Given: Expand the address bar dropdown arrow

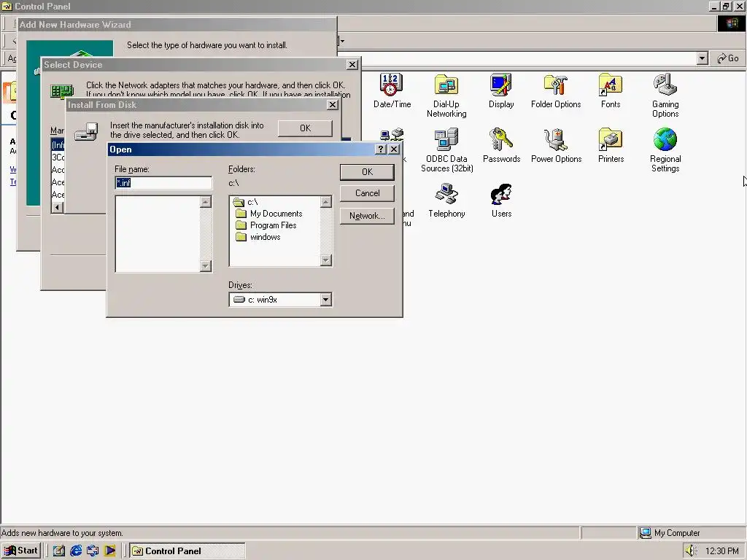Looking at the screenshot, I should click(702, 58).
